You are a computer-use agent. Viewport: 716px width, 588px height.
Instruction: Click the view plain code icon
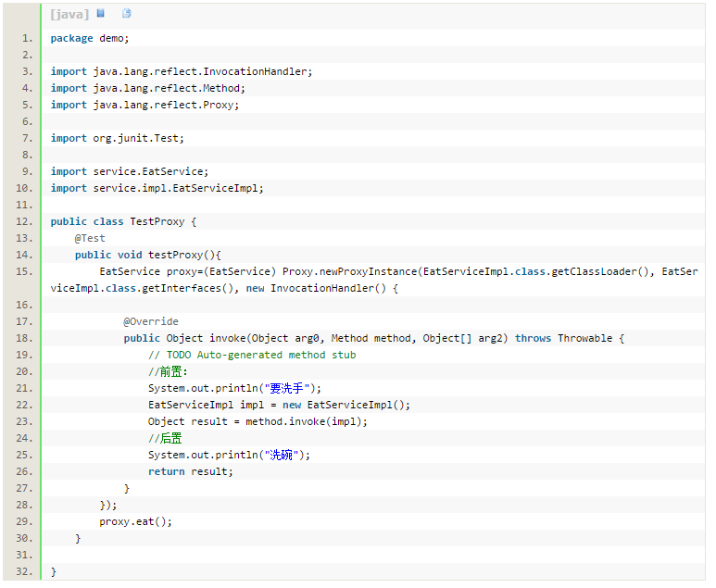pos(101,14)
